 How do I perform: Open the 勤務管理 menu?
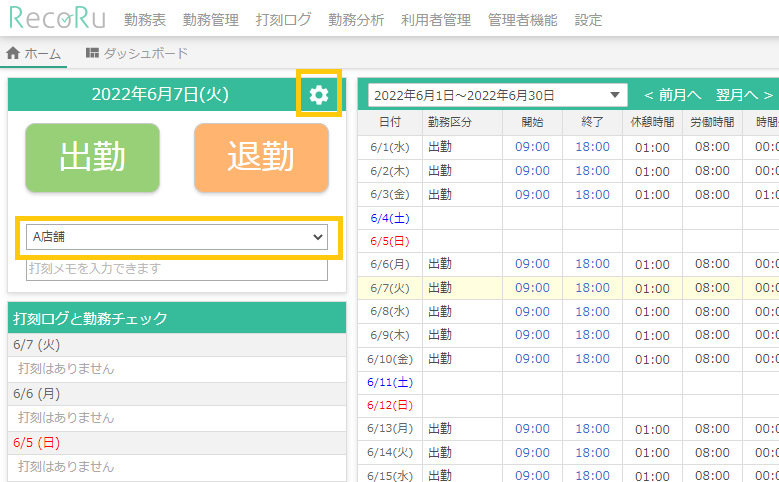click(211, 20)
